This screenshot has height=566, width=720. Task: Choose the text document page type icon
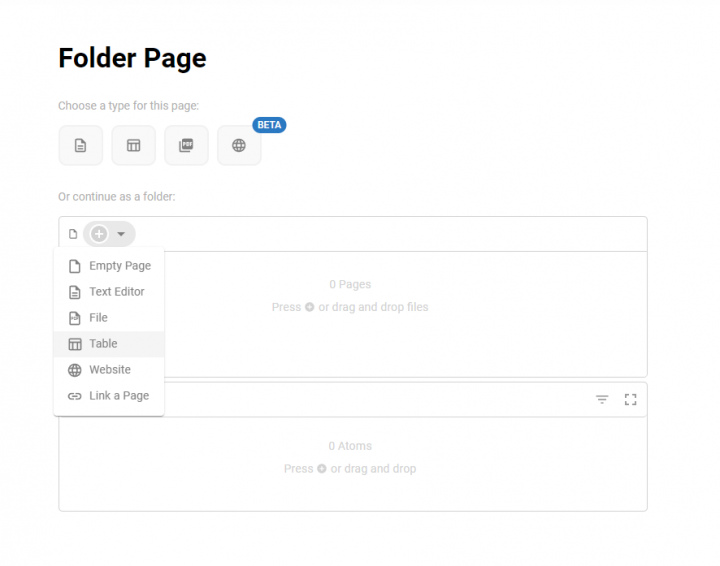pyautogui.click(x=81, y=145)
